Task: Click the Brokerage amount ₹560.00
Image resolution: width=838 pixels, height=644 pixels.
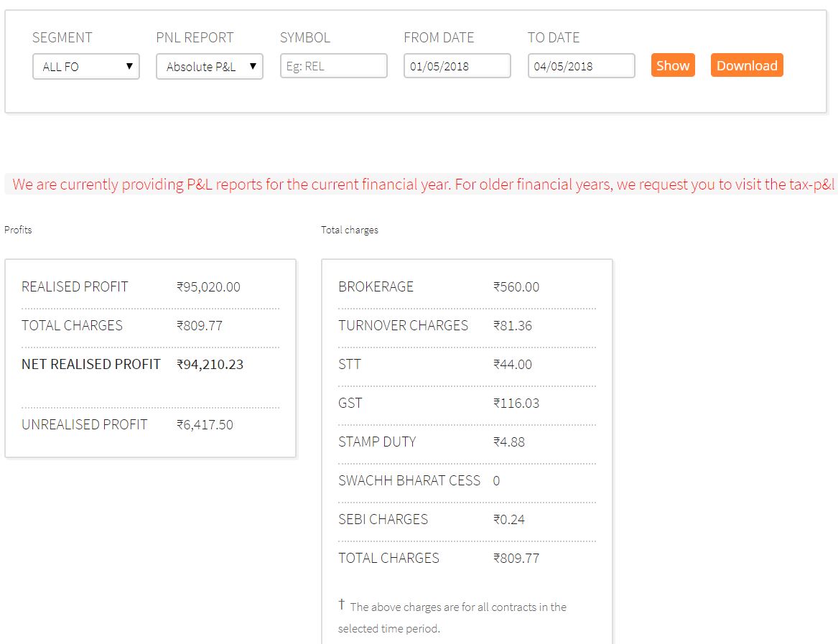Action: [x=516, y=287]
